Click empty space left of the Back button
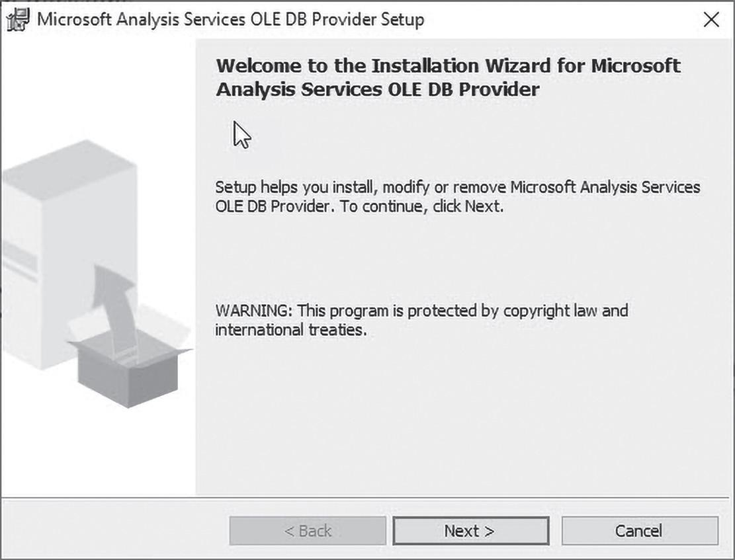The width and height of the screenshot is (735, 560). (x=112, y=531)
